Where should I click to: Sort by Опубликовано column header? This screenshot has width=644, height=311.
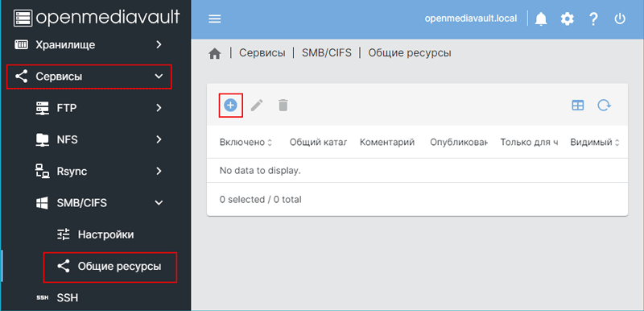459,142
